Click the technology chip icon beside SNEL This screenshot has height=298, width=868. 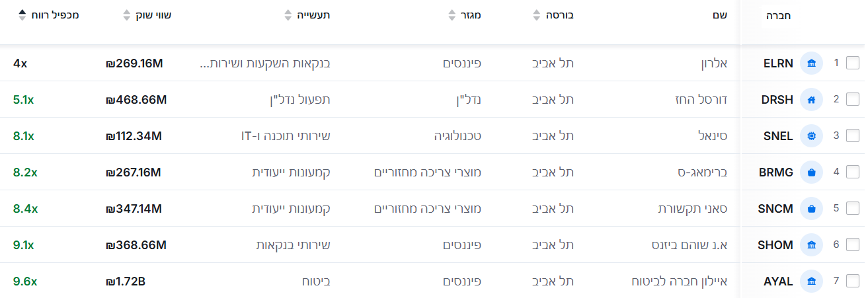click(x=811, y=136)
